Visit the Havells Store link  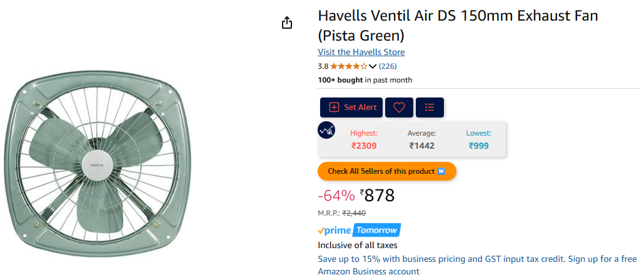(361, 52)
